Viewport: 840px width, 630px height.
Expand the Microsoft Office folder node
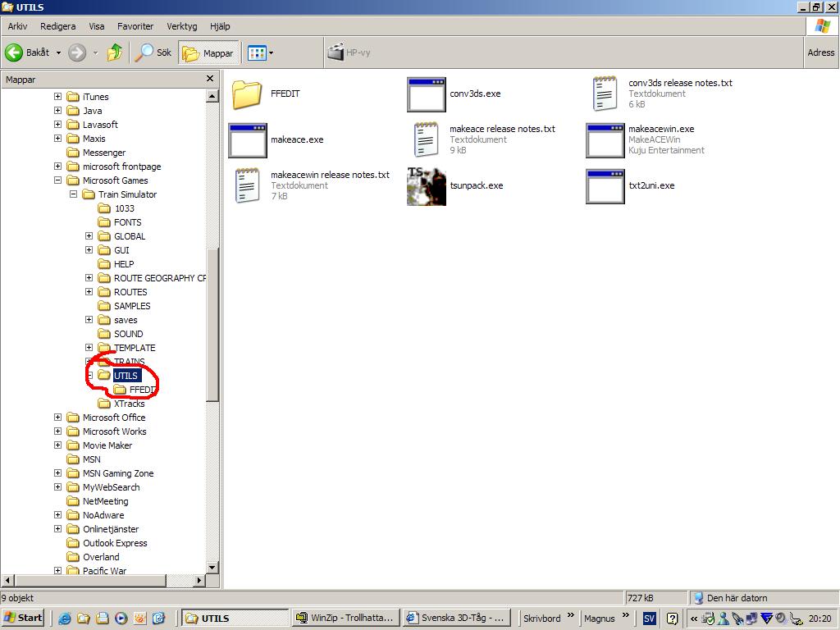(57, 418)
